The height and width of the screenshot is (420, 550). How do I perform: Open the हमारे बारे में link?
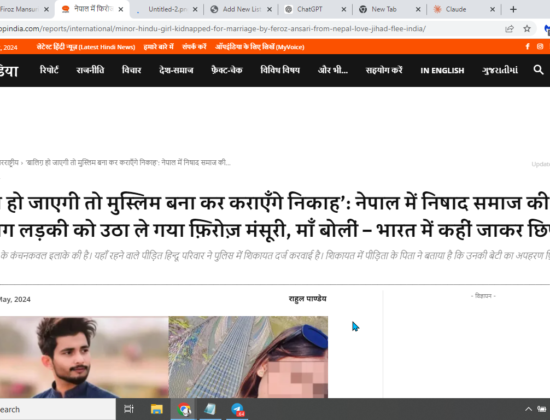[x=159, y=47]
